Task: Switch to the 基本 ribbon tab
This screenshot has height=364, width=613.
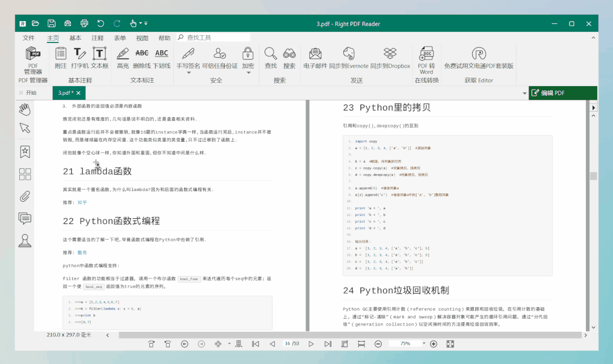Action: coord(75,38)
